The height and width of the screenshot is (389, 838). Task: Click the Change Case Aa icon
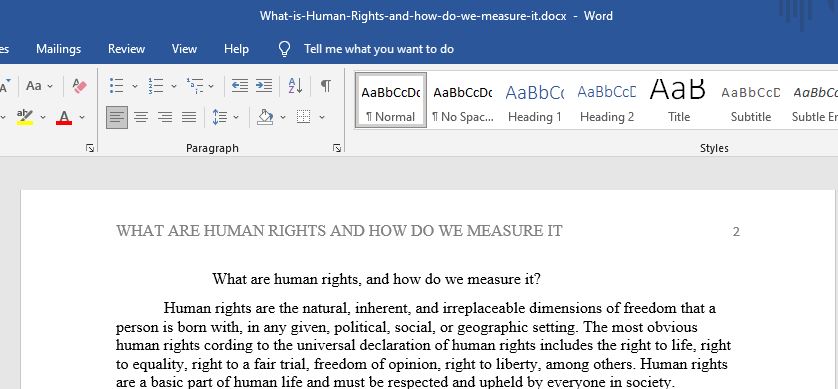(34, 85)
